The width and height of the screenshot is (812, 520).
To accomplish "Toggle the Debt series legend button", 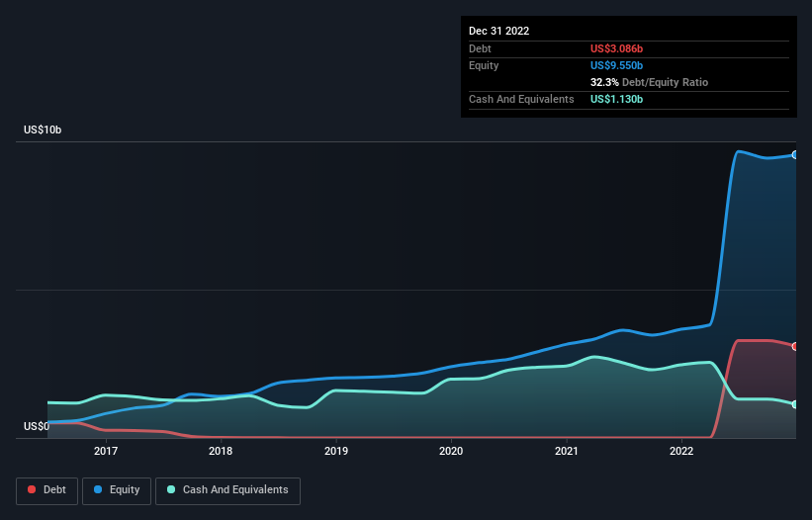I will (46, 490).
